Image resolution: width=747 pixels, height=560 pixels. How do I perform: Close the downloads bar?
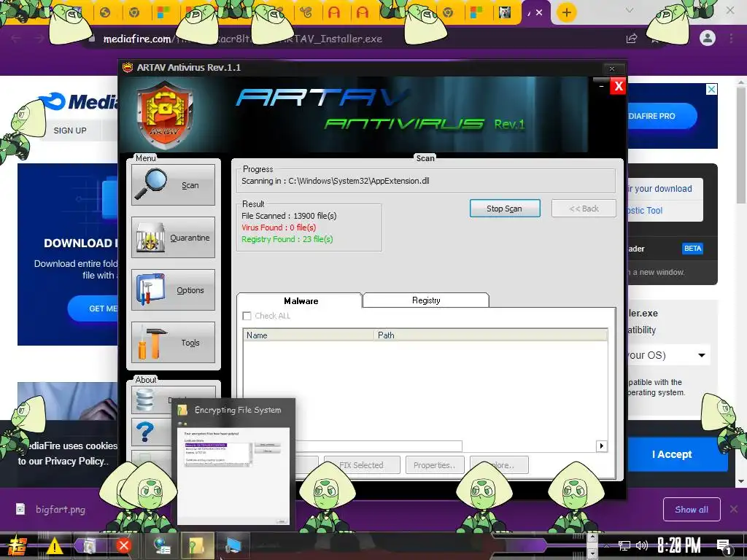point(734,510)
